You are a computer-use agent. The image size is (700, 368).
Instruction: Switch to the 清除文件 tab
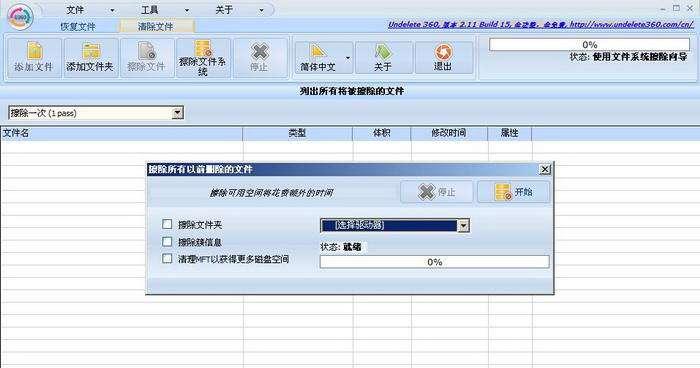(155, 26)
